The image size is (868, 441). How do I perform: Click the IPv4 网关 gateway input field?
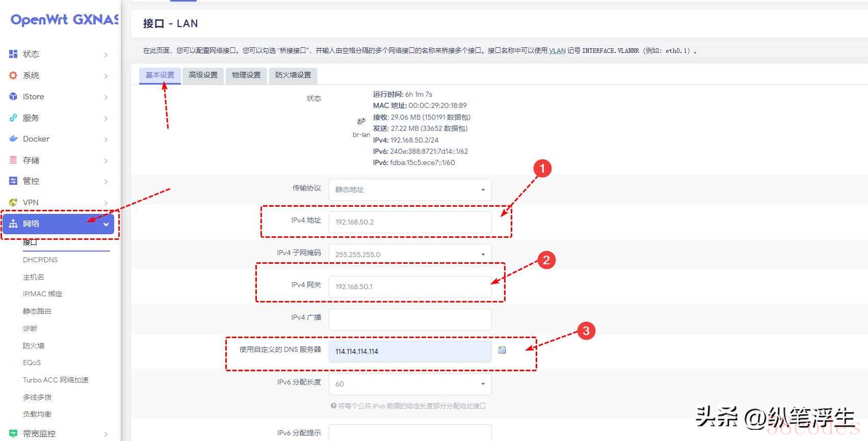pos(410,287)
